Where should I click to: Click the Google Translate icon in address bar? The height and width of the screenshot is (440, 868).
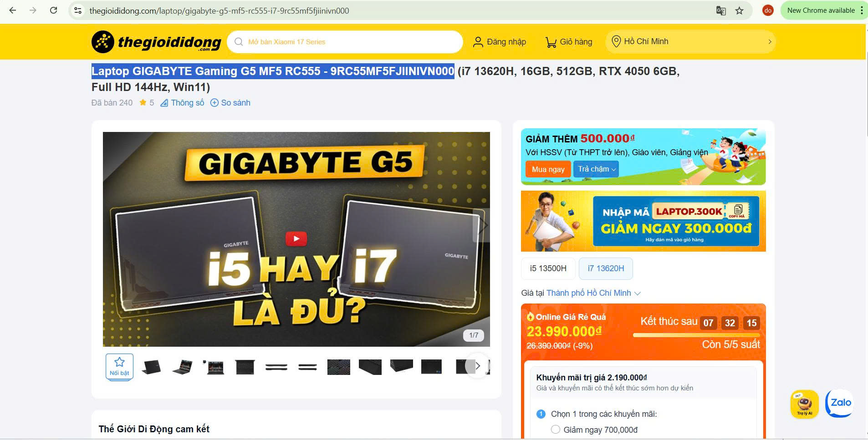pyautogui.click(x=721, y=10)
